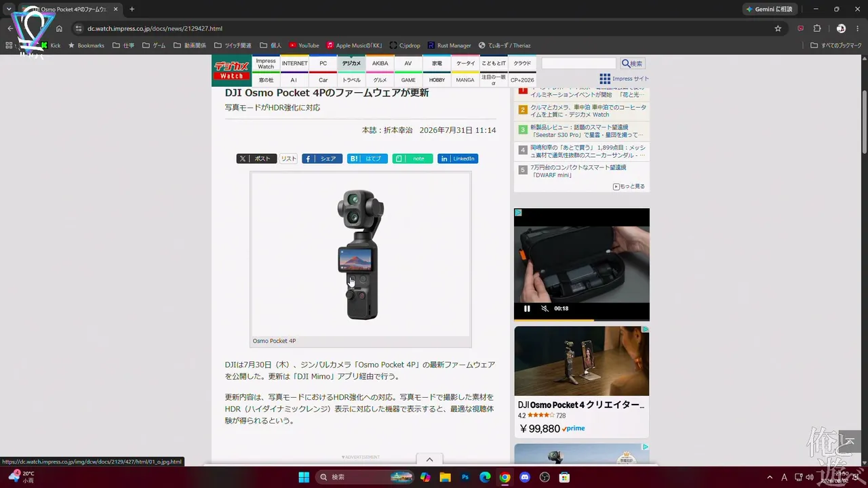Open the ていあーず / Theriaz bookmark
This screenshot has width=868, height=488.
pos(505,45)
